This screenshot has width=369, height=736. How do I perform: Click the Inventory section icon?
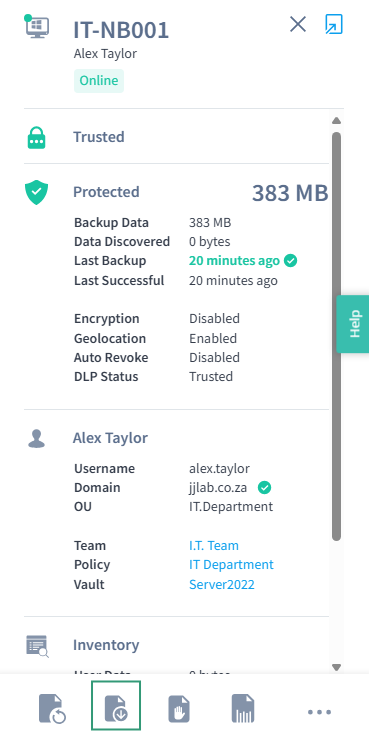pyautogui.click(x=37, y=646)
